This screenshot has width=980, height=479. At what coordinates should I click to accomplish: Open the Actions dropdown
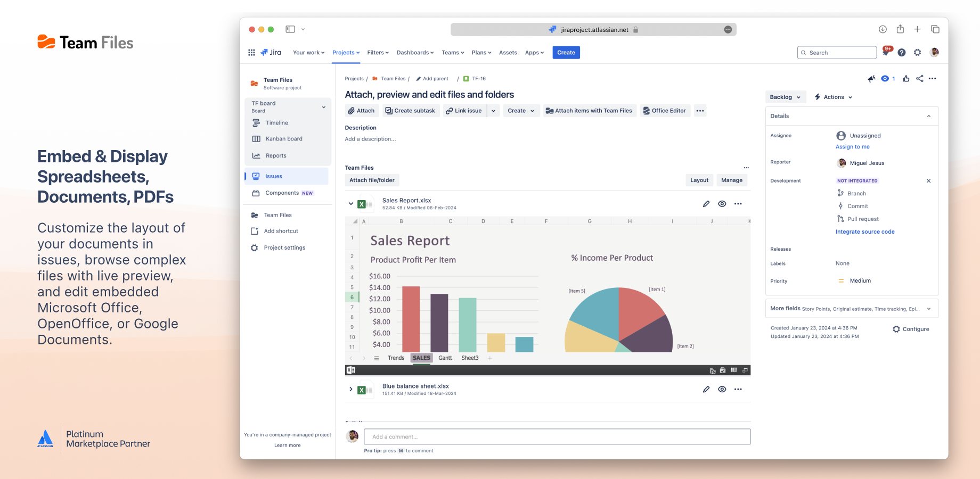click(834, 97)
